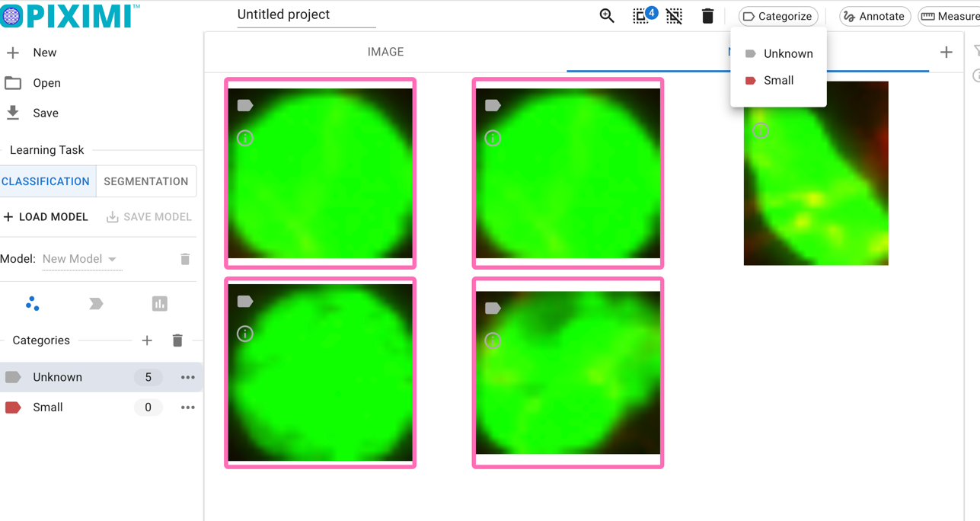980x521 pixels.
Task: Edit the Untitled project name field
Action: pos(306,15)
